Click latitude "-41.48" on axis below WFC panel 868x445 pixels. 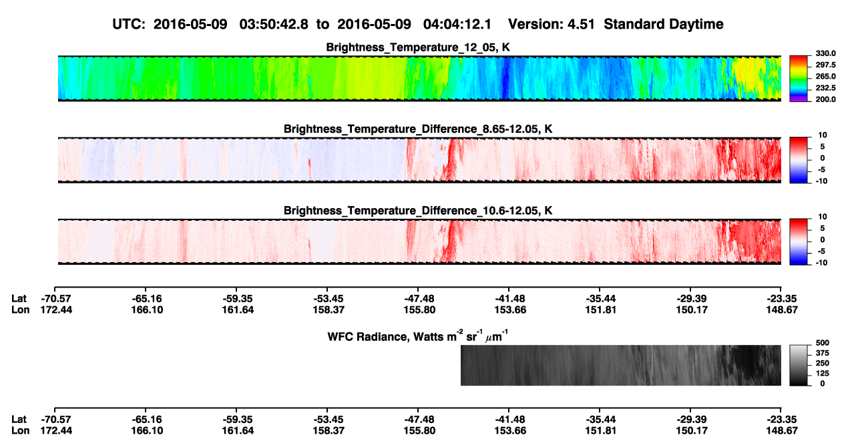[509, 420]
